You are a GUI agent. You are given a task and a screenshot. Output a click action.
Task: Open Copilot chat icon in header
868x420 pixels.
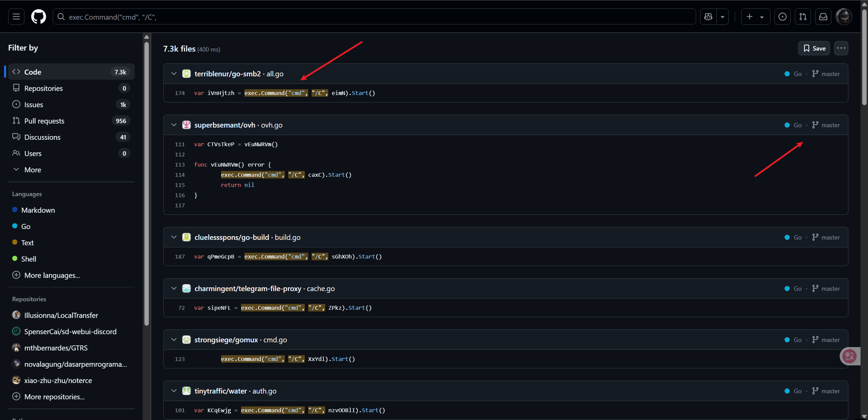pos(708,17)
